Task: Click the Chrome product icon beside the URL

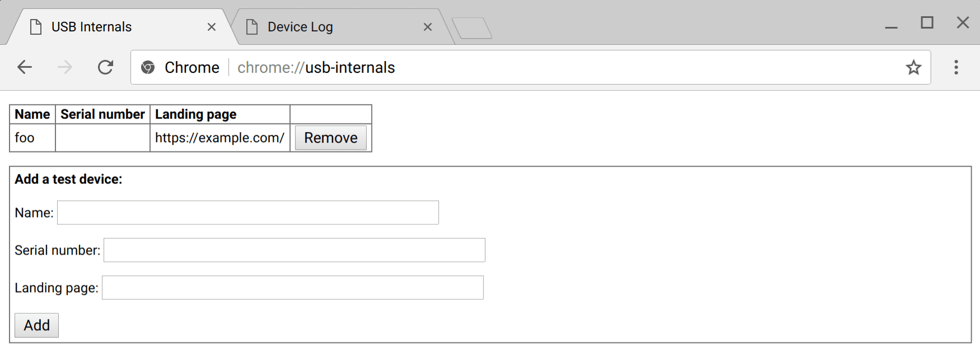Action: pyautogui.click(x=148, y=67)
